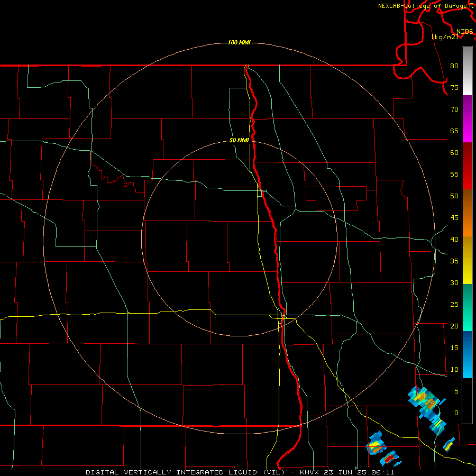Pick the black segment of the color bar
This screenshot has width=476, height=476.
(x=467, y=401)
